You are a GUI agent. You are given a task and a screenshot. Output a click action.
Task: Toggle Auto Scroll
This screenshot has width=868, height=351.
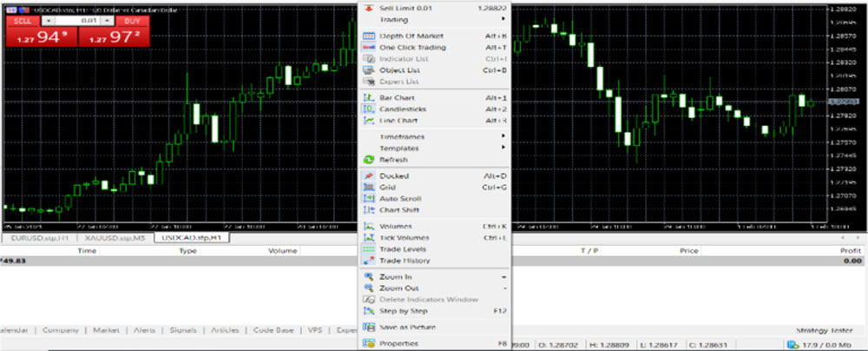(435, 198)
